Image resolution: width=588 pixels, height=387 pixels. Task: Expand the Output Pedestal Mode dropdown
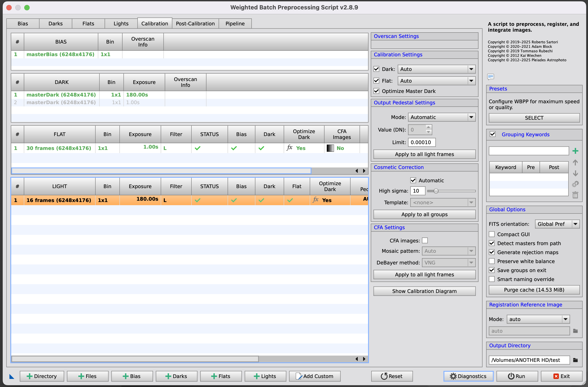(x=441, y=117)
